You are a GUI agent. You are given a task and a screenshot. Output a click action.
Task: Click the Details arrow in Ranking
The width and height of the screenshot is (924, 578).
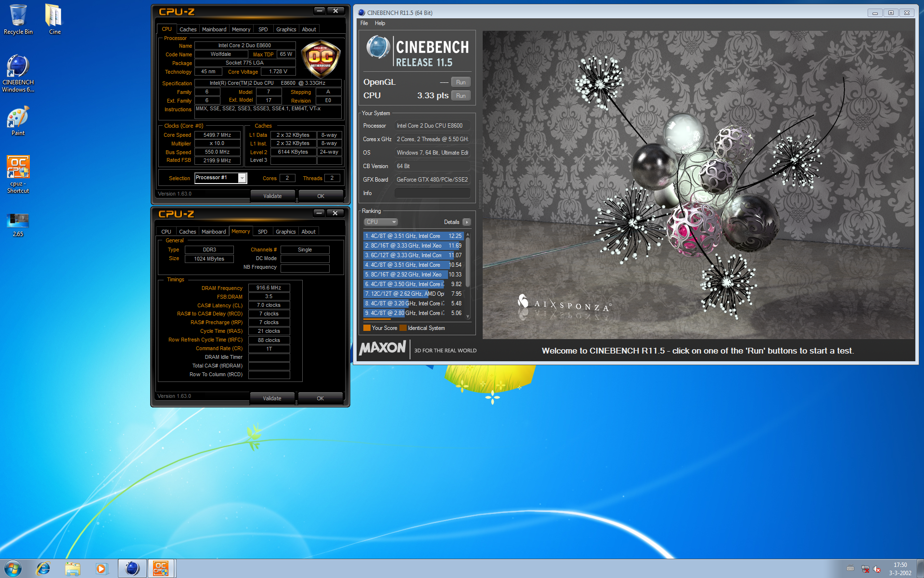(466, 222)
